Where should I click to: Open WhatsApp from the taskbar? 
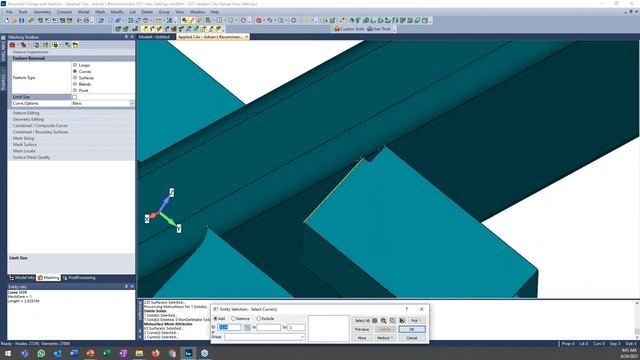click(41, 353)
